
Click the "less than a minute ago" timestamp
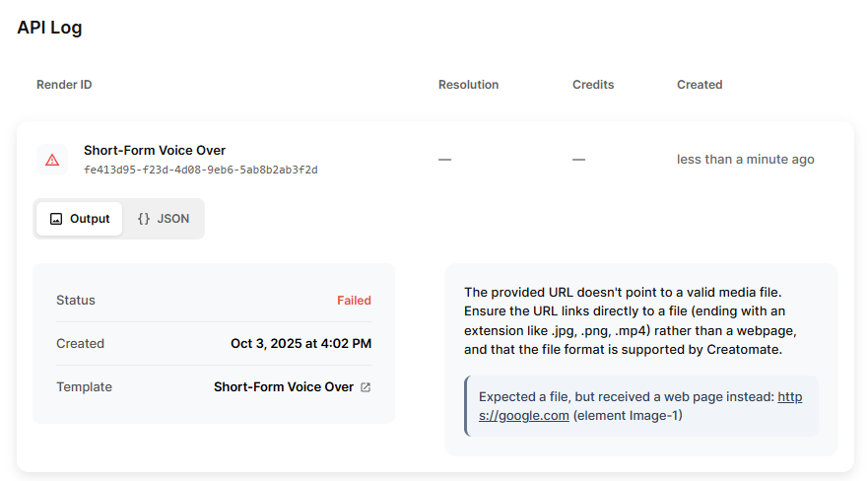(746, 160)
